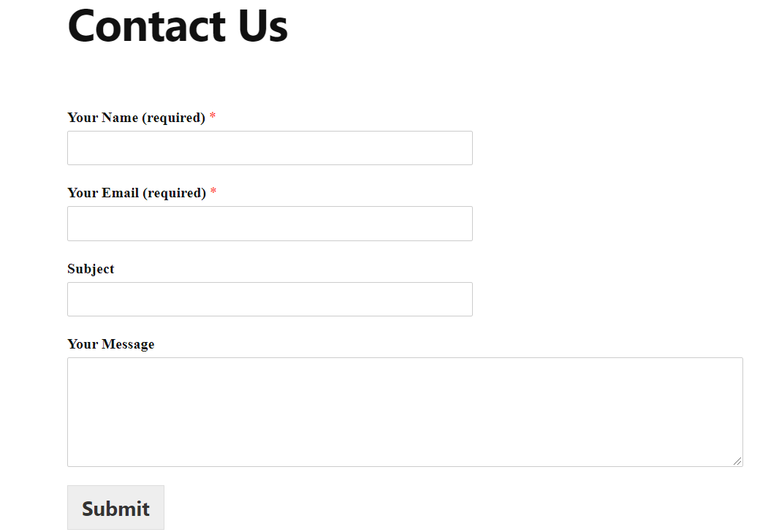Screen dimensions: 760x532
Task: Click the word "Us" in the heading
Action: (263, 26)
